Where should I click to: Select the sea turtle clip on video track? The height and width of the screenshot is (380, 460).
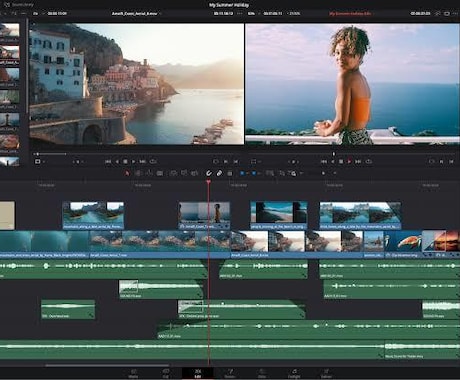(403, 244)
